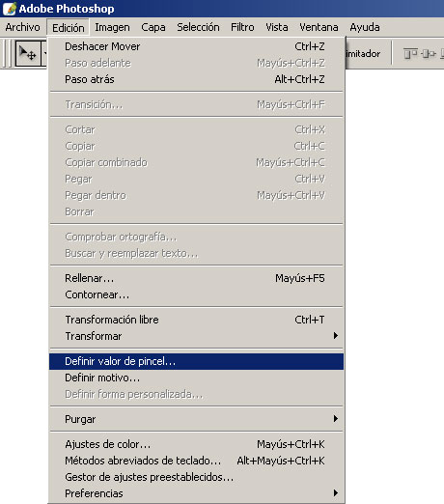Image resolution: width=444 pixels, height=504 pixels.
Task: Open the Archivo menu
Action: (x=22, y=27)
